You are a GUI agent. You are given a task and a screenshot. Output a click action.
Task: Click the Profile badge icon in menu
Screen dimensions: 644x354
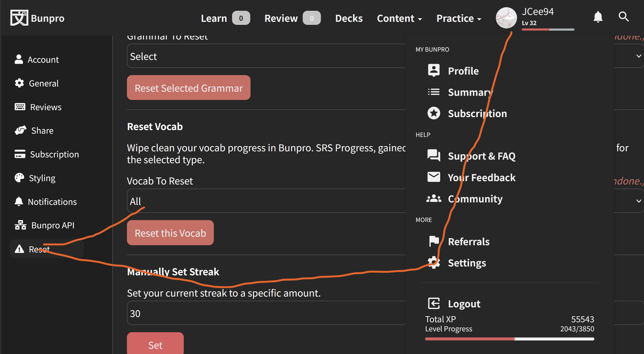click(x=434, y=71)
